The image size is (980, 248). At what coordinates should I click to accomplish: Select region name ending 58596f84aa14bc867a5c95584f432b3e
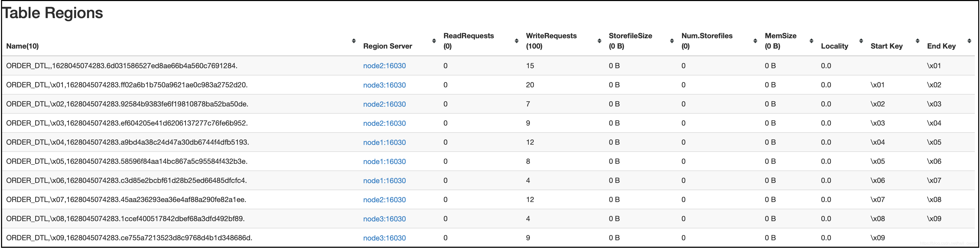127,161
